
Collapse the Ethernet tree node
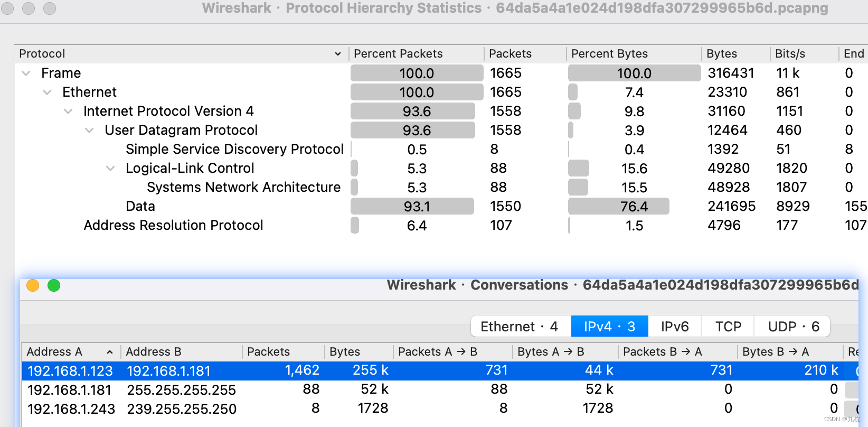pyautogui.click(x=47, y=92)
